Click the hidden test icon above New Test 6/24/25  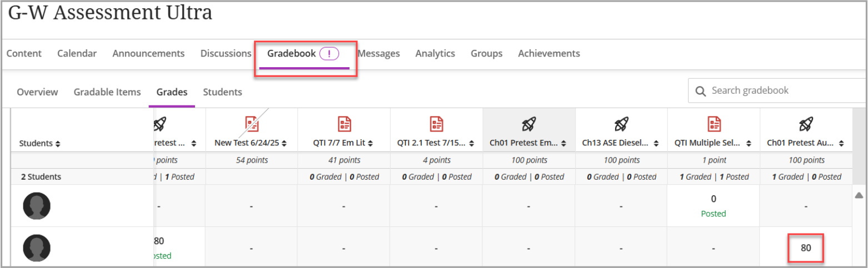[252, 124]
